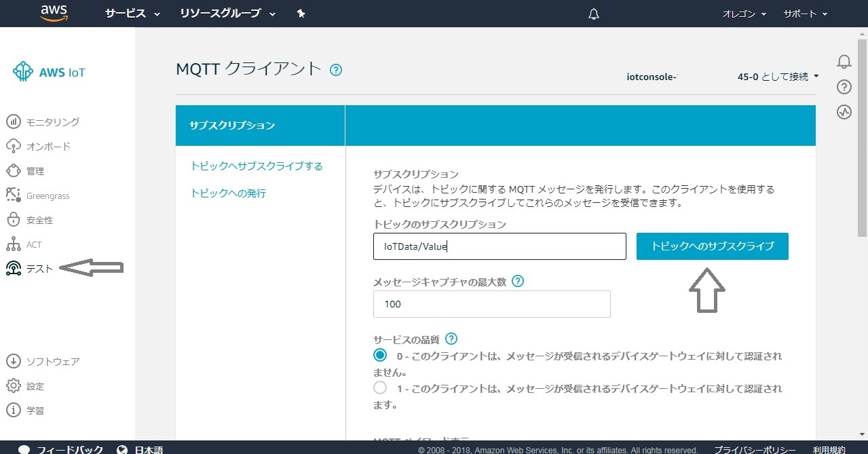The image size is (868, 454).
Task: Open the オレゴン region dropdown
Action: (744, 14)
